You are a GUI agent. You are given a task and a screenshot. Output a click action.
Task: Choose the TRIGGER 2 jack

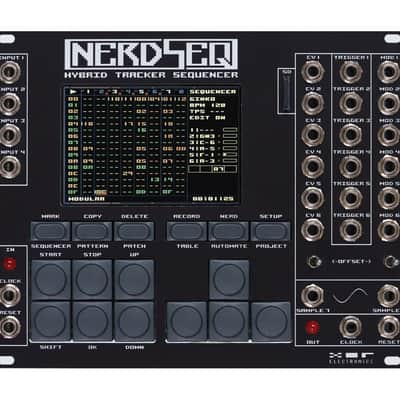coord(351,103)
